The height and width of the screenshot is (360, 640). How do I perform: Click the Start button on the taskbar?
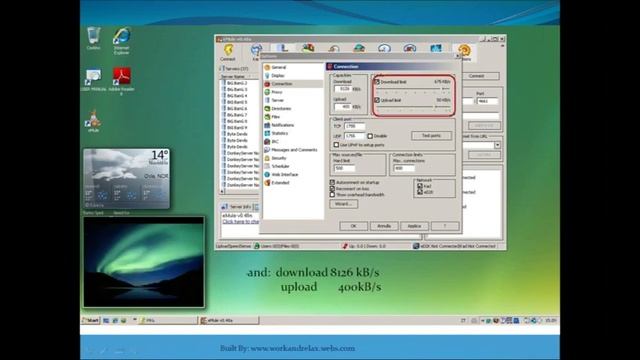pos(91,320)
